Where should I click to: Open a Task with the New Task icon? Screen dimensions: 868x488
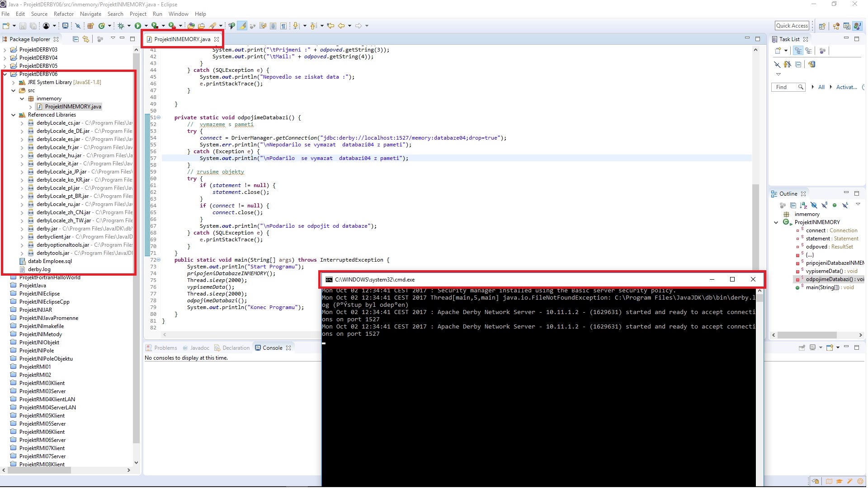point(779,51)
